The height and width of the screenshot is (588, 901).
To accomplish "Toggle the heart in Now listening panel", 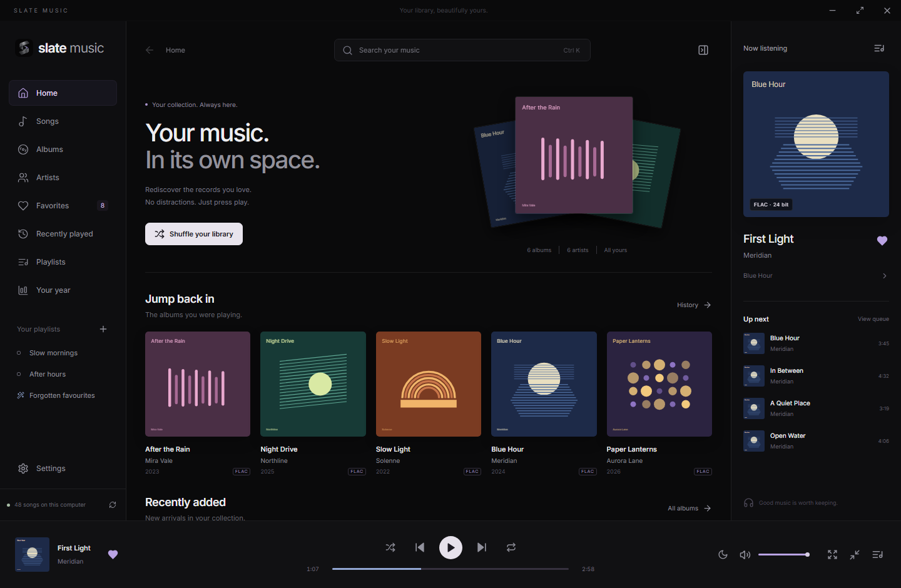I will point(882,241).
